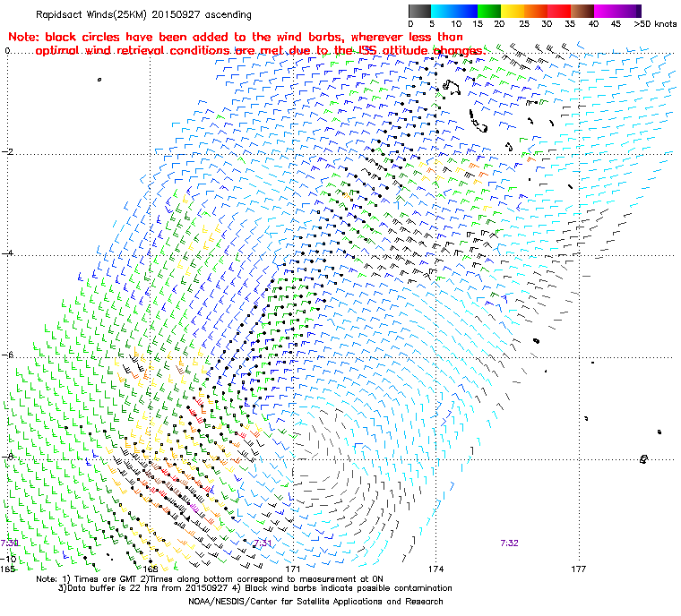Select the orange 25-30 knots legend segment

[x=536, y=11]
